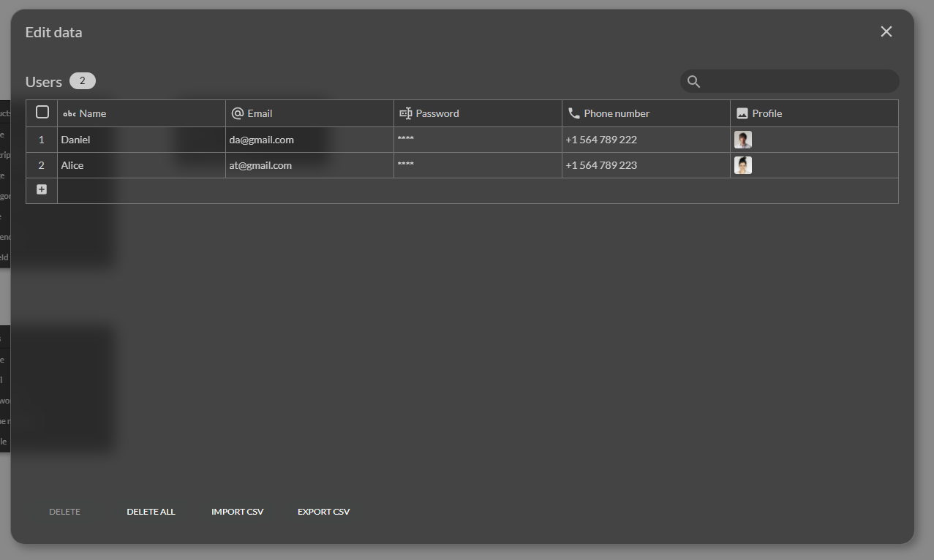Viewport: 934px width, 560px height.
Task: Select the at@gmail.com email cell
Action: 310,165
